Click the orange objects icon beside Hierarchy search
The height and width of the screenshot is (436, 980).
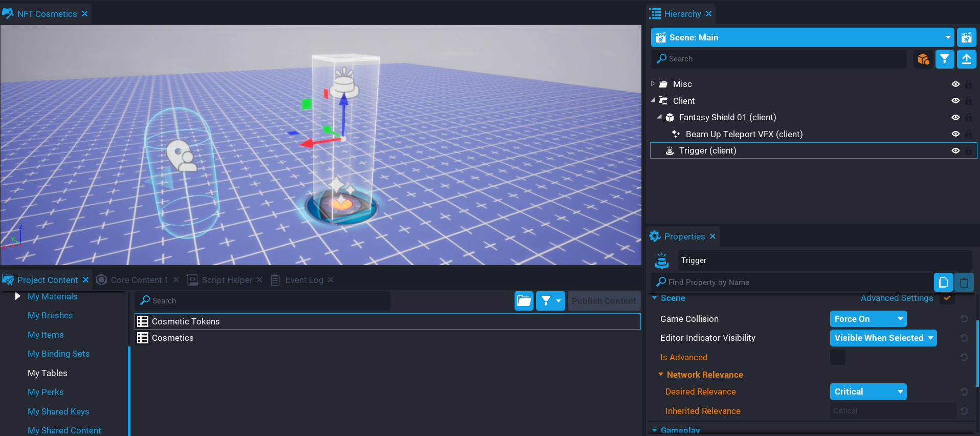tap(923, 59)
